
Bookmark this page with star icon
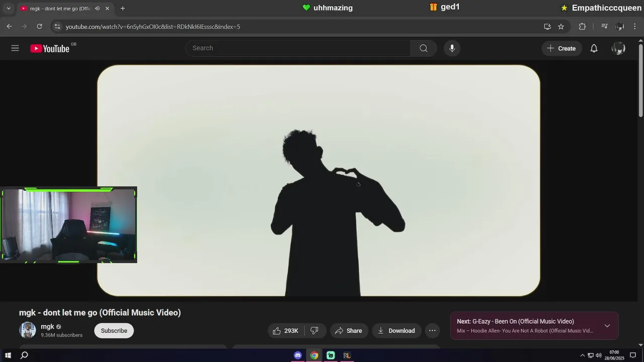[x=561, y=26]
